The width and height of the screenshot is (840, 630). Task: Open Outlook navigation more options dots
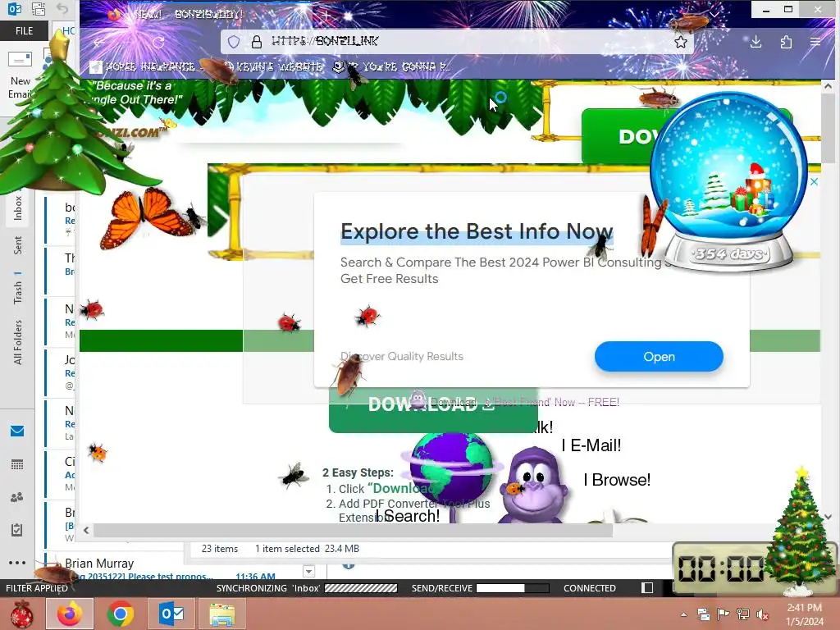(17, 563)
